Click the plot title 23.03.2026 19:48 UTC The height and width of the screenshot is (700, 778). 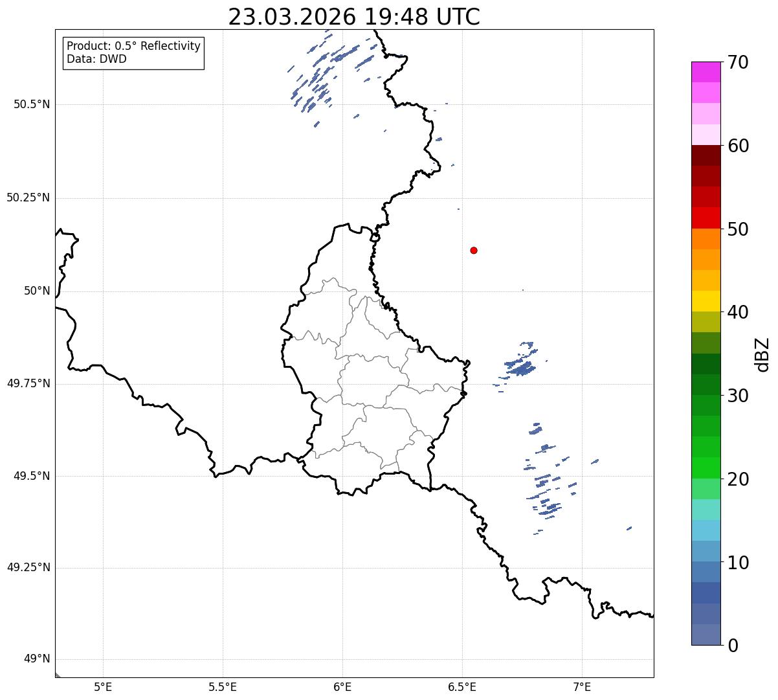(x=354, y=17)
